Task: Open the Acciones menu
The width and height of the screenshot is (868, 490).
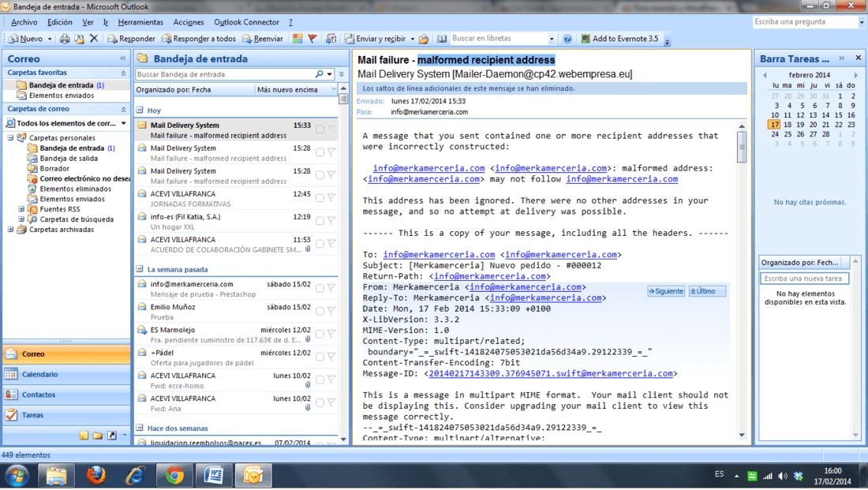Action: [x=189, y=22]
